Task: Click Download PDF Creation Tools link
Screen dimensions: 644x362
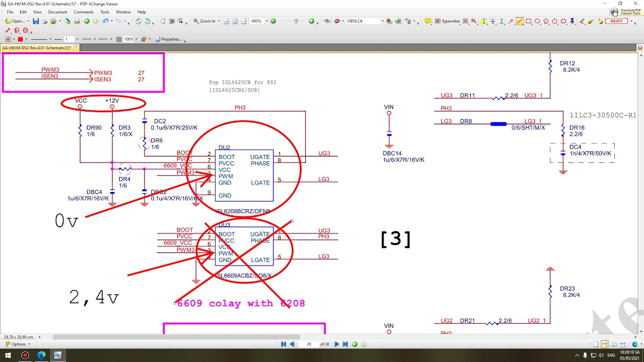Action: click(626, 11)
